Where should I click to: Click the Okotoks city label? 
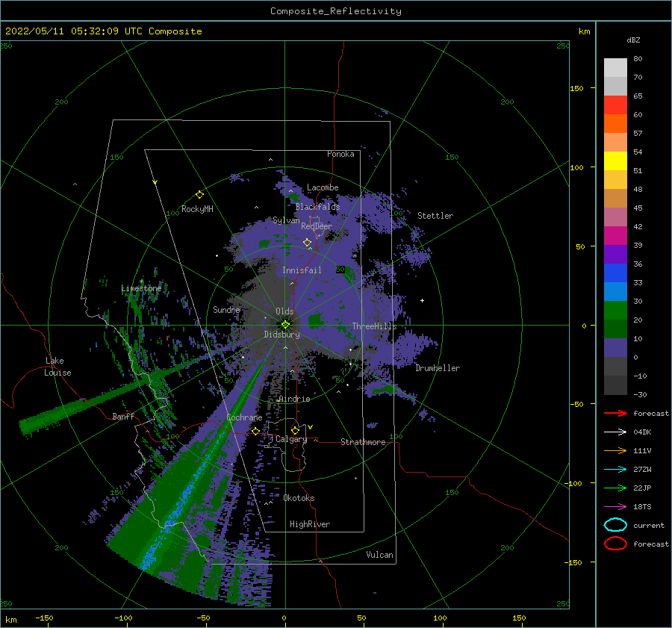pos(299,498)
